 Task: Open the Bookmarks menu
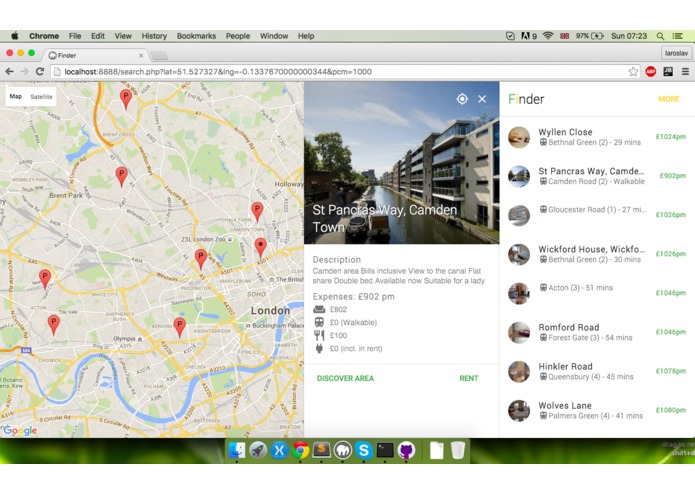(x=196, y=36)
